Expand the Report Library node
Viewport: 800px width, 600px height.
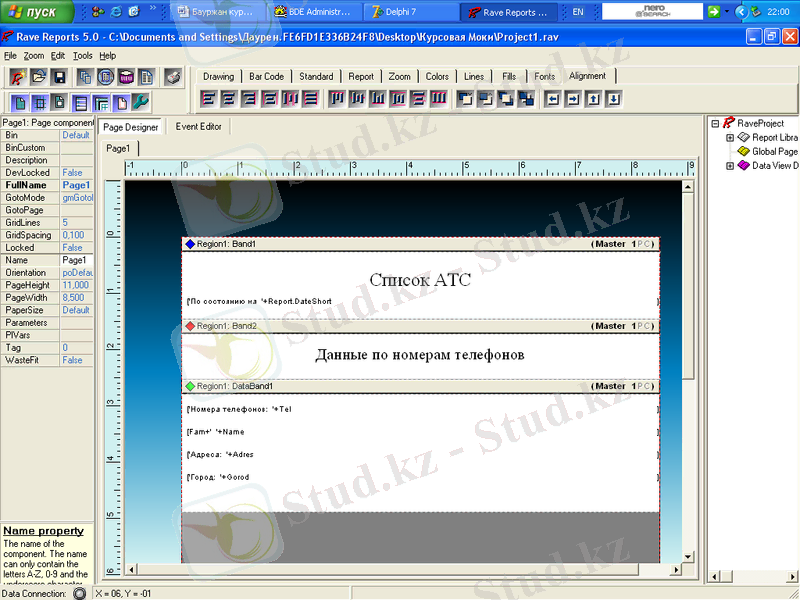(x=730, y=138)
